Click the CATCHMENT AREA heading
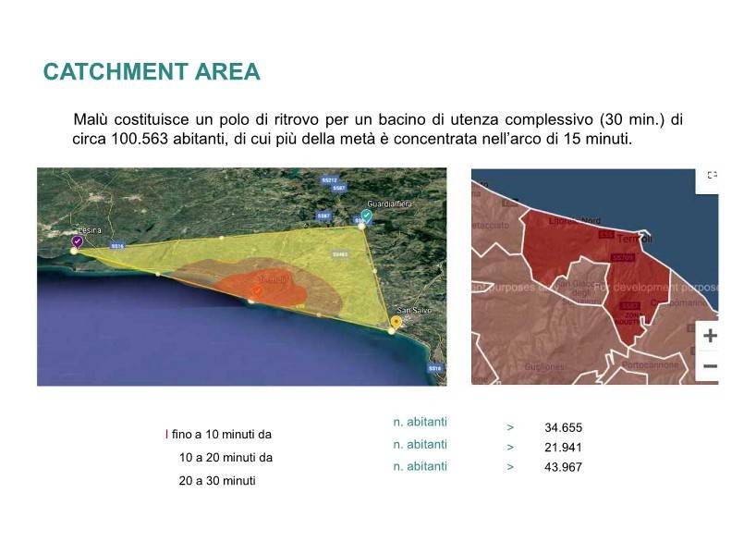Image resolution: width=756 pixels, height=542 pixels. pyautogui.click(x=152, y=72)
